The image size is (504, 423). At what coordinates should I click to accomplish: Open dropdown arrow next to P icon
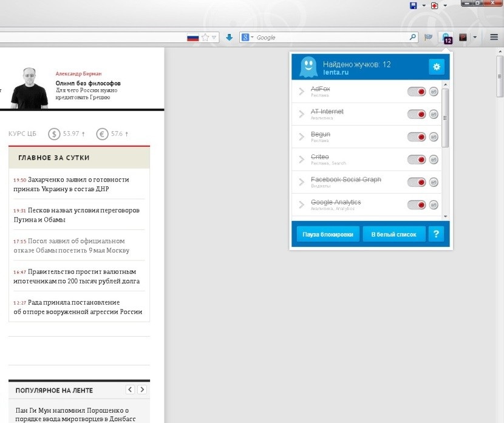point(475,38)
